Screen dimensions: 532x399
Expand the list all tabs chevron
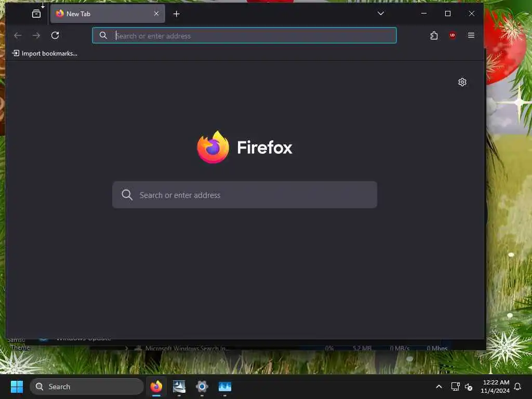381,14
